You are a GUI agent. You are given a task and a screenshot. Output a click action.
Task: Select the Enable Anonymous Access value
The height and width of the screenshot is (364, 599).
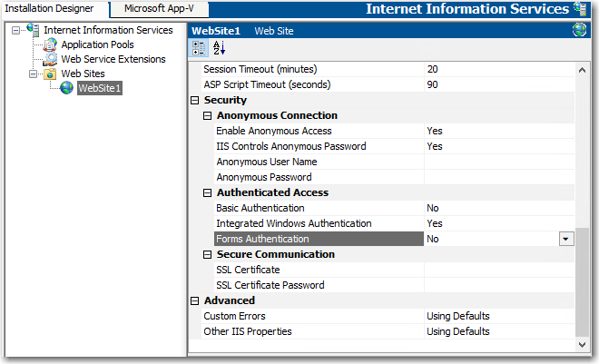(x=497, y=131)
